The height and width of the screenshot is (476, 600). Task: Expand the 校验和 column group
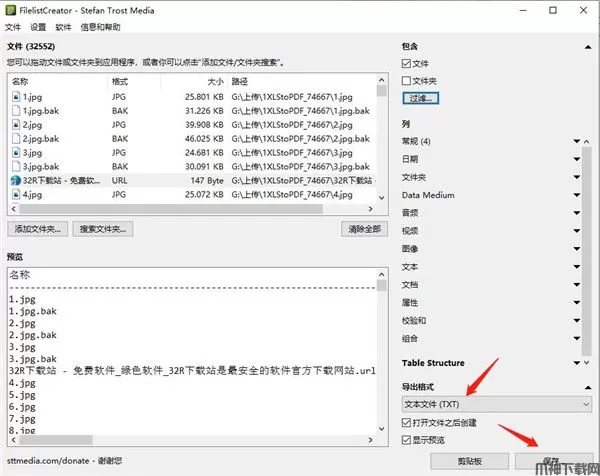[577, 321]
